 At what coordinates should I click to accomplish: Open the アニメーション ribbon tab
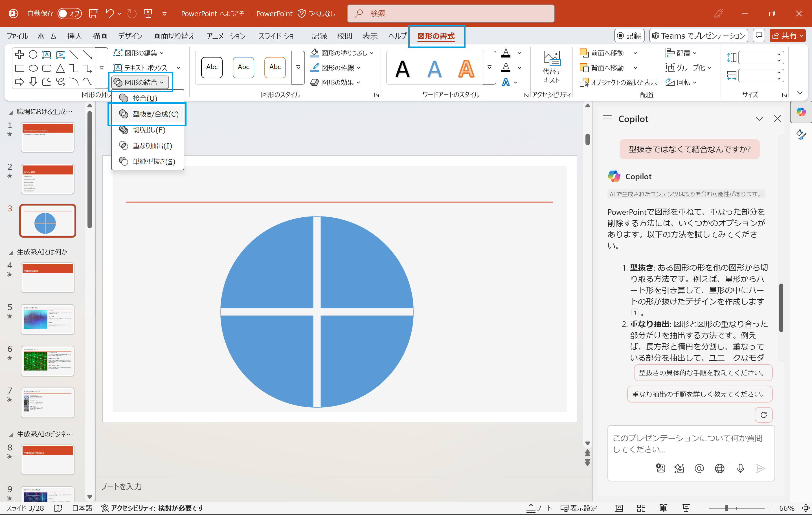pyautogui.click(x=226, y=36)
